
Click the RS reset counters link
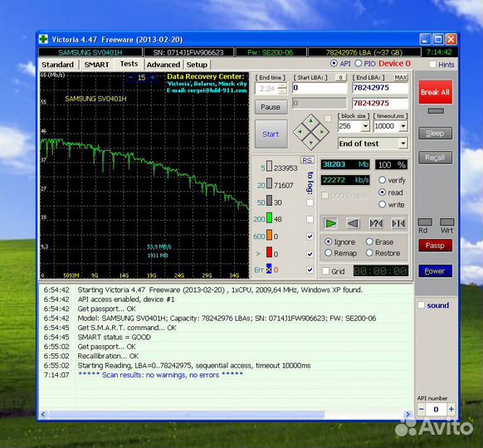point(307,160)
